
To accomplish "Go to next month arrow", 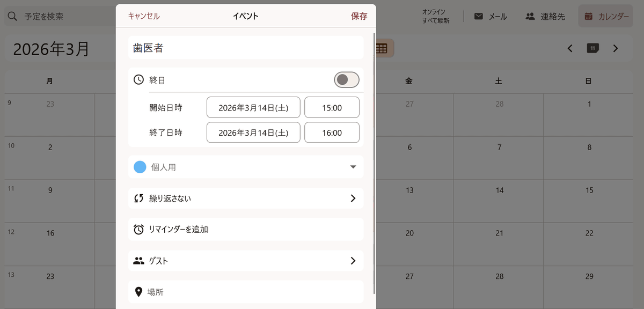I will (616, 48).
